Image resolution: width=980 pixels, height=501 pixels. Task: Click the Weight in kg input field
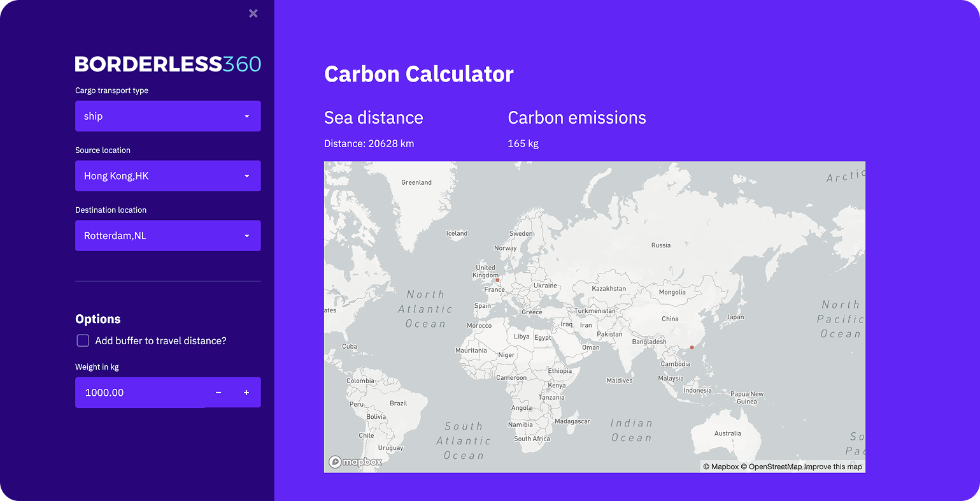coord(140,393)
